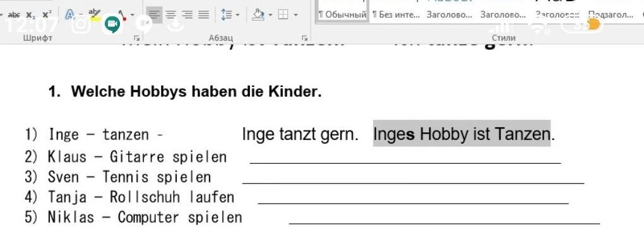Click the blank line after Klaus – Gitarre spielen
The width and height of the screenshot is (644, 242).
pos(405,158)
